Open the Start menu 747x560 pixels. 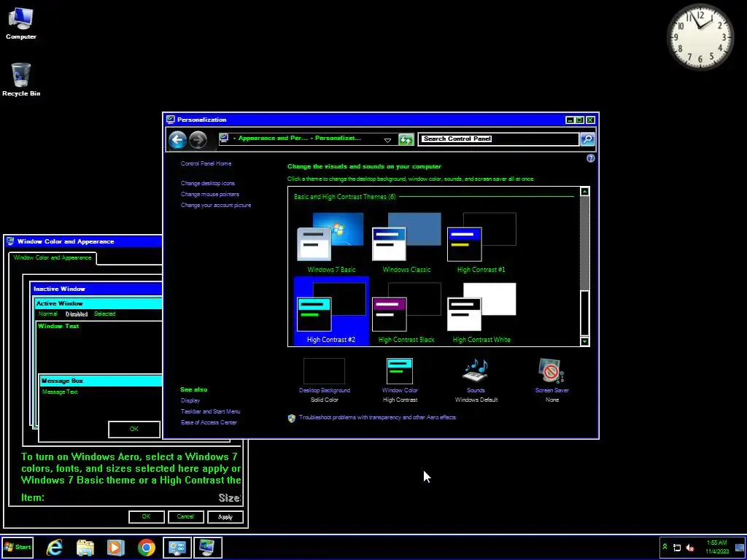coord(18,548)
